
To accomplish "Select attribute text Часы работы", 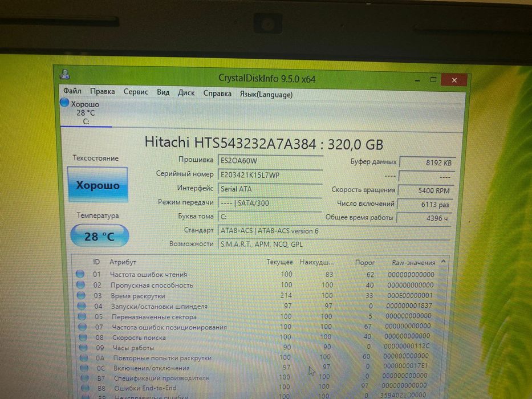I will coord(133,348).
